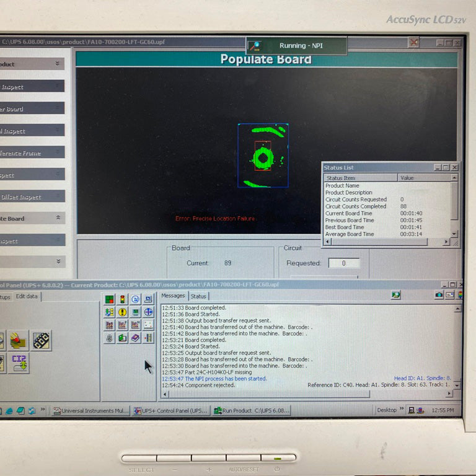Expand the bottom sidebar section chevron
Screen dimensions: 476x476
(58, 262)
